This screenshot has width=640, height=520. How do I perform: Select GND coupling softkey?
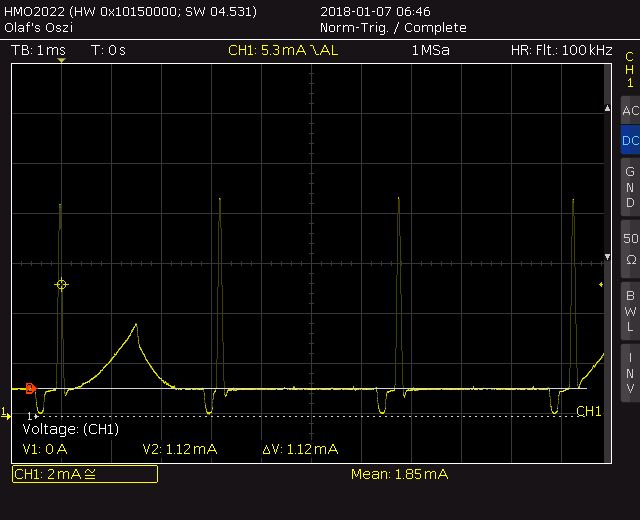(630, 187)
